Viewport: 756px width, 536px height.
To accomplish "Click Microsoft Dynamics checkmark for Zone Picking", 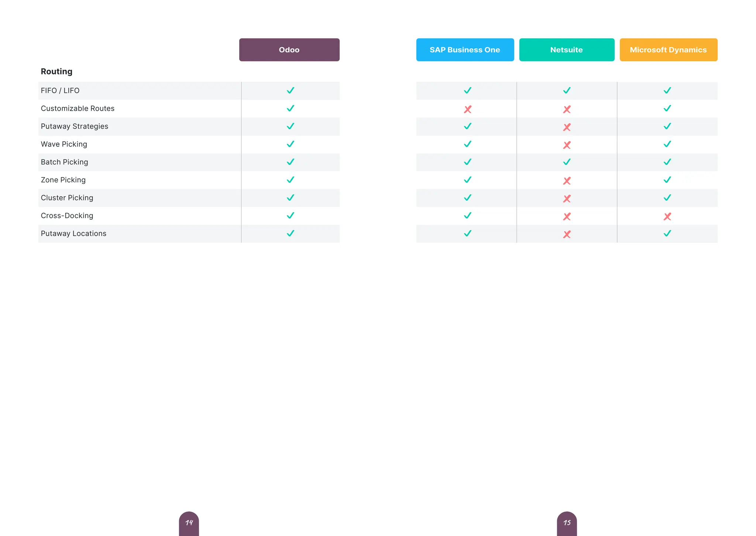I will point(667,180).
